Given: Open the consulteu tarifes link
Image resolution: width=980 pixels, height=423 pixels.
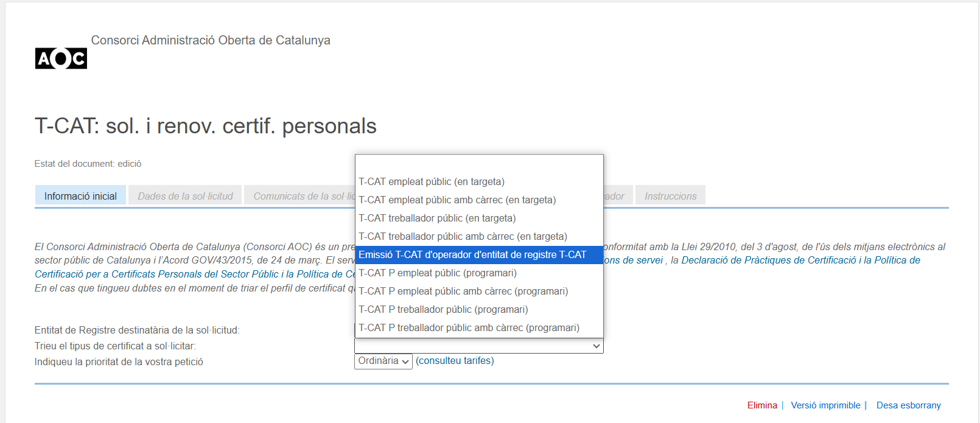Looking at the screenshot, I should [x=455, y=361].
